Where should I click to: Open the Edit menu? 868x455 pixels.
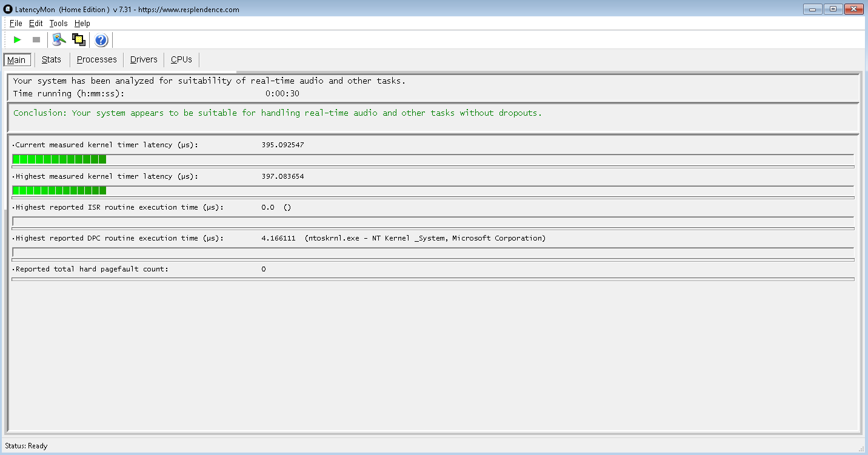pos(36,23)
